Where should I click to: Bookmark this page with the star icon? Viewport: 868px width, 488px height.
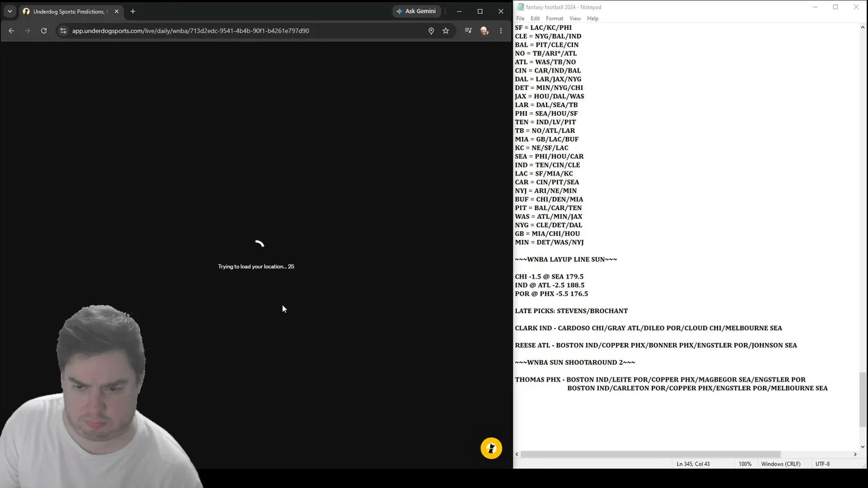[x=446, y=30]
